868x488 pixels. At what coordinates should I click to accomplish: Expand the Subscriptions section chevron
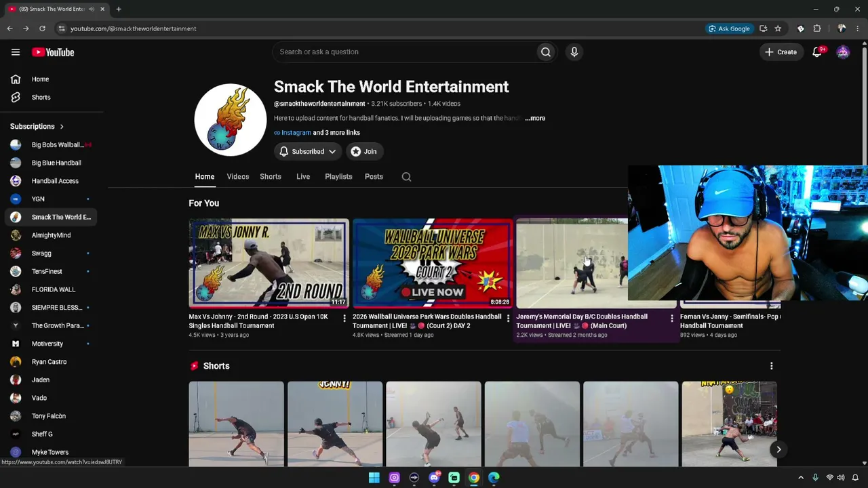62,127
